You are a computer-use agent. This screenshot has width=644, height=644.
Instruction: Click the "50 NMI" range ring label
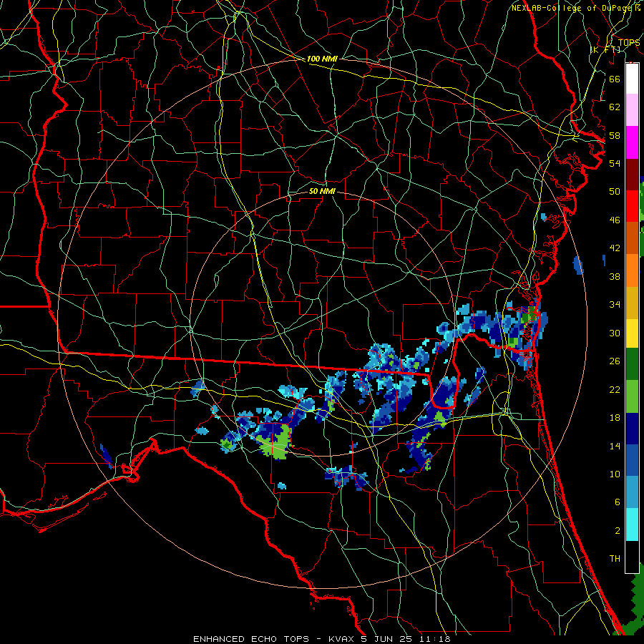(x=322, y=191)
